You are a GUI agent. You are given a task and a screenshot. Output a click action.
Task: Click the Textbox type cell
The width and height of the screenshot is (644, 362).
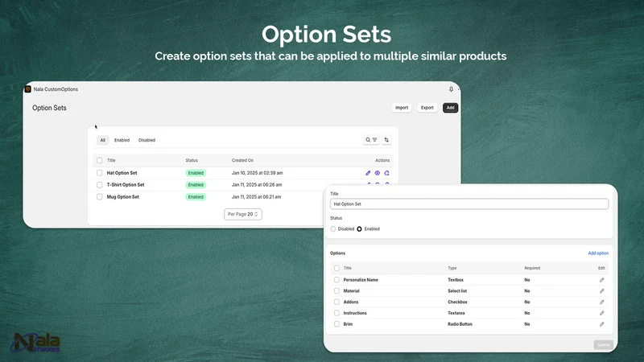[456, 280]
